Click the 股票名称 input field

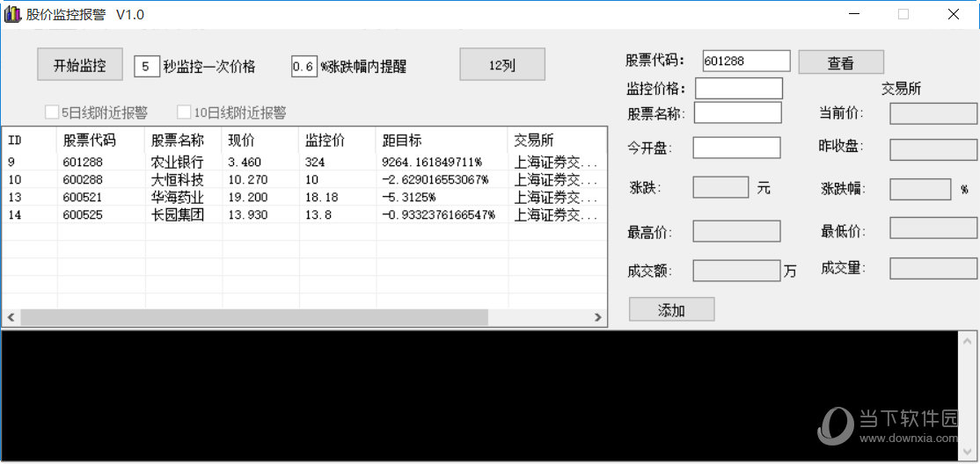[737, 113]
